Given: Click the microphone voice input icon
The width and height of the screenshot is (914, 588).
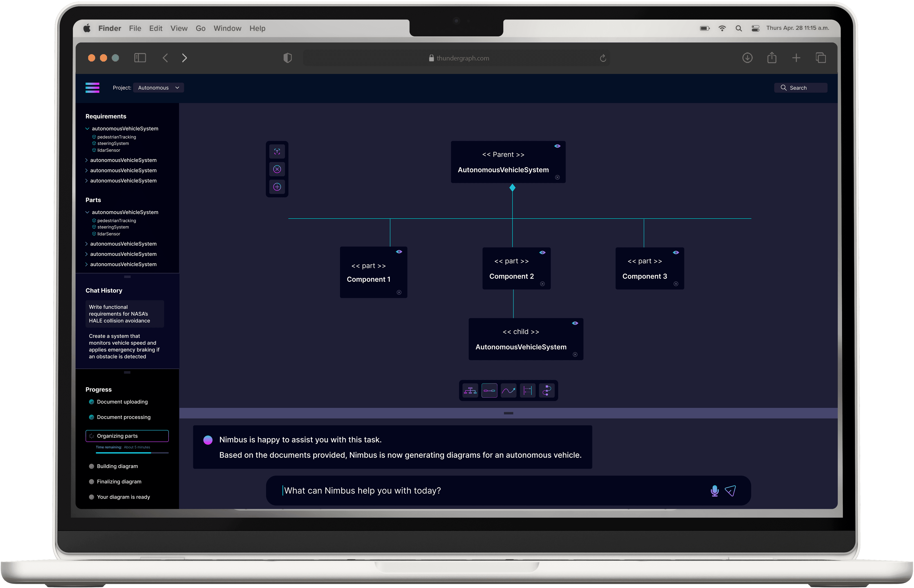Looking at the screenshot, I should 714,491.
